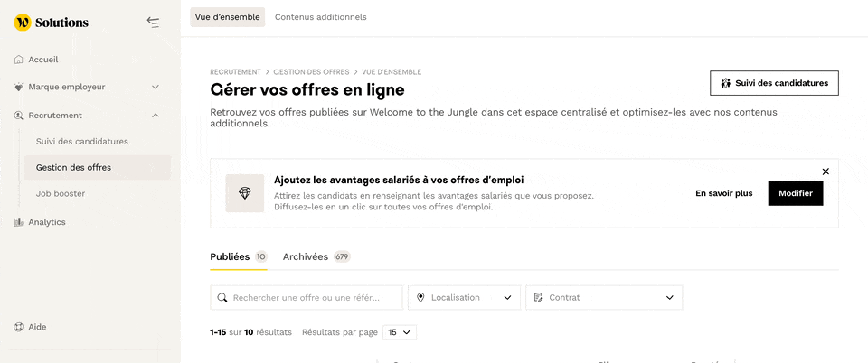
Task: Change Résultats par page dropdown
Action: pyautogui.click(x=399, y=332)
